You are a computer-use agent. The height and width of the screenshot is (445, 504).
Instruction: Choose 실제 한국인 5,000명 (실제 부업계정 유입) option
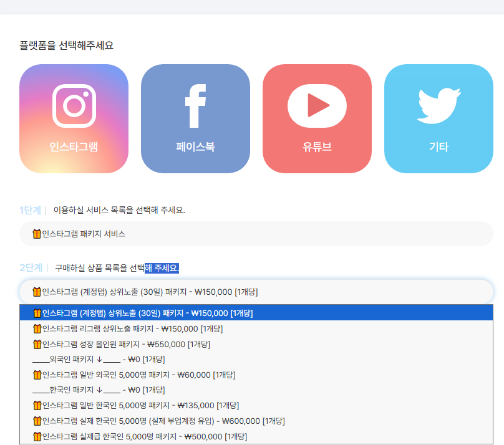pos(256,421)
